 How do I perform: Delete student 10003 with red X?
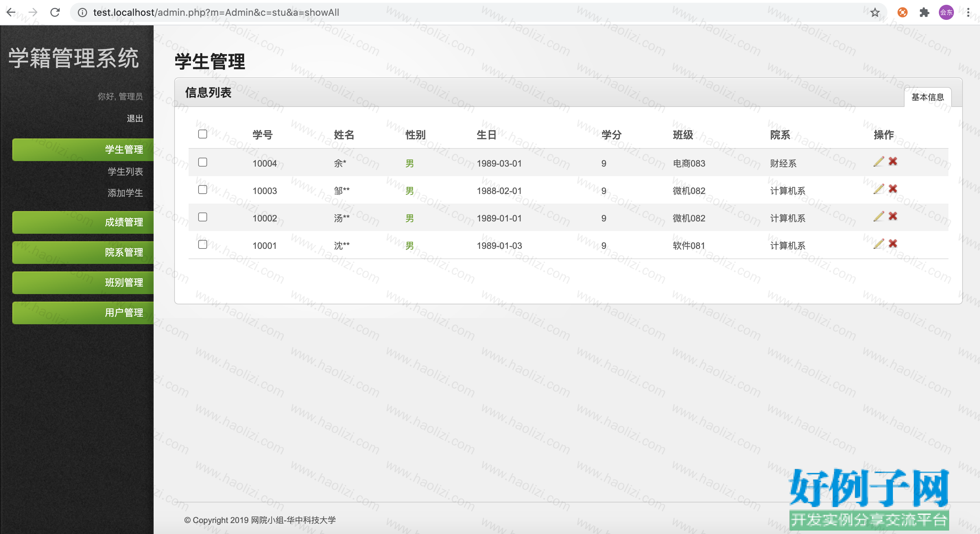[x=893, y=189]
